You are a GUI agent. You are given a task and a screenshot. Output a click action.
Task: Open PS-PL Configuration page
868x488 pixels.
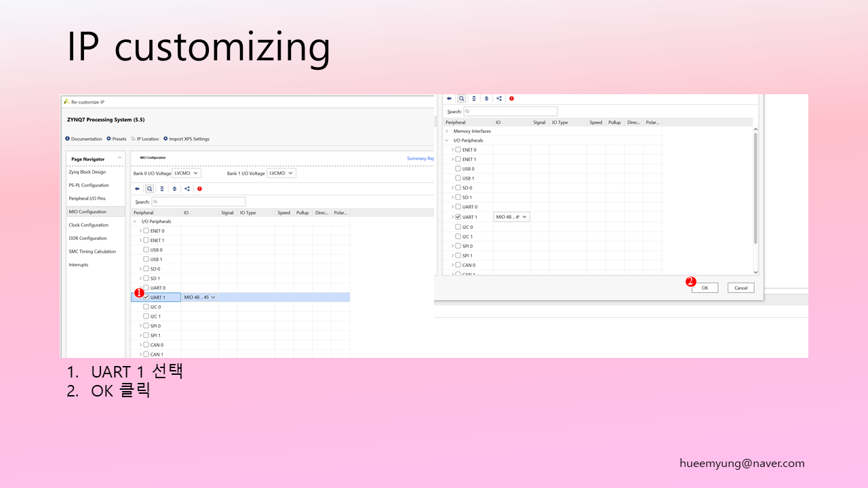click(89, 185)
